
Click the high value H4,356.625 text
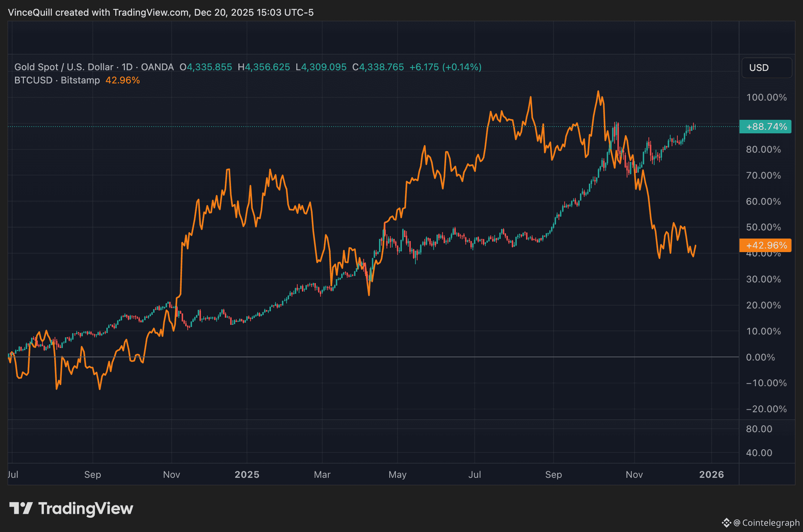click(x=264, y=67)
